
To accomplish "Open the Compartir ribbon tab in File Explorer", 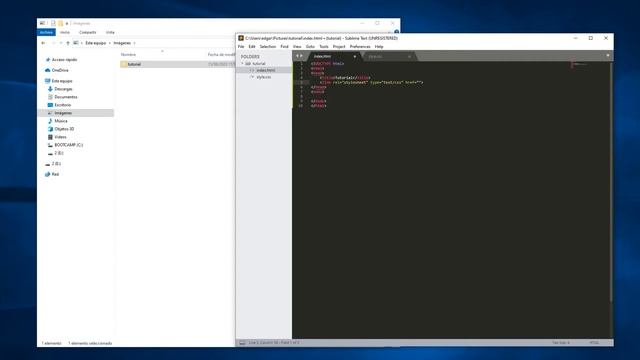I will coord(88,32).
